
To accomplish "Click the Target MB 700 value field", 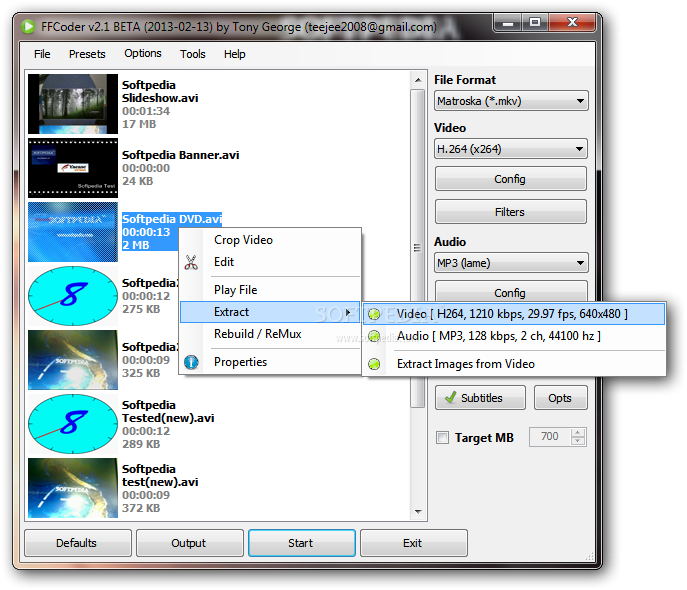I will pos(550,437).
